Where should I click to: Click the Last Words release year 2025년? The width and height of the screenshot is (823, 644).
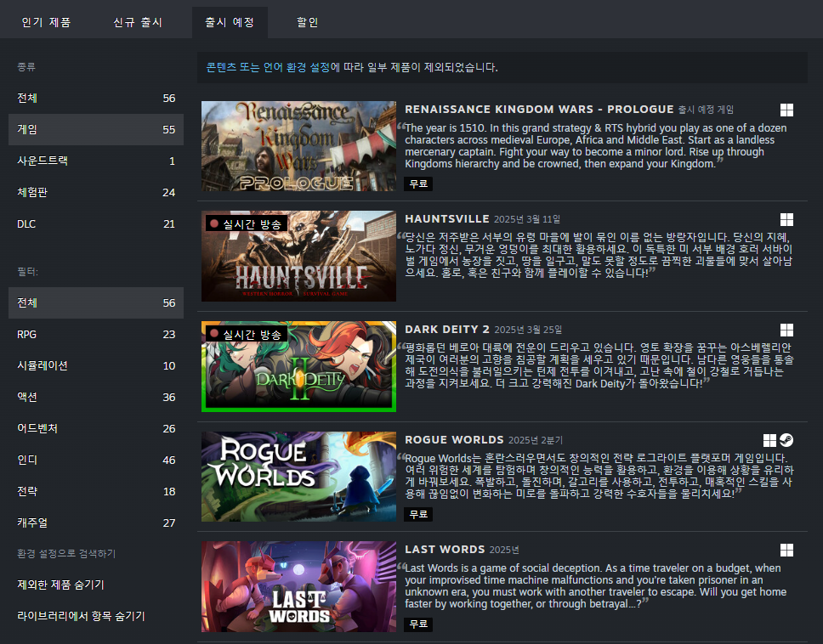pyautogui.click(x=504, y=550)
